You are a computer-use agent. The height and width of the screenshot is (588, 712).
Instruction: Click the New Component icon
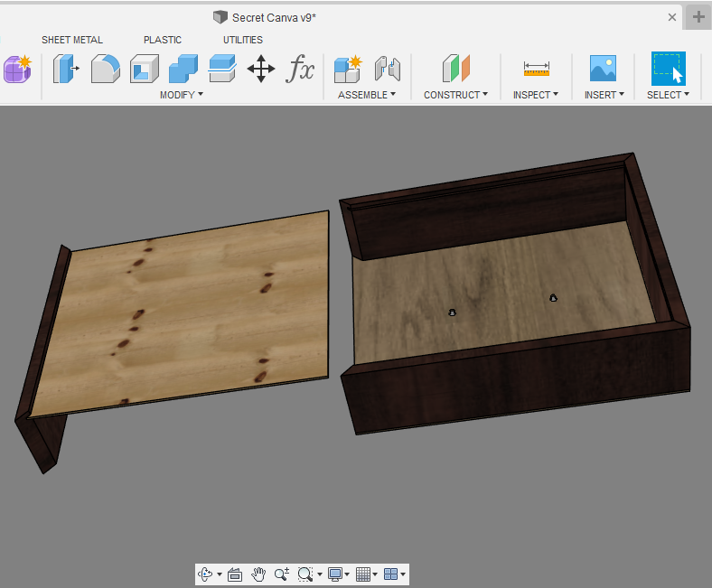(348, 69)
